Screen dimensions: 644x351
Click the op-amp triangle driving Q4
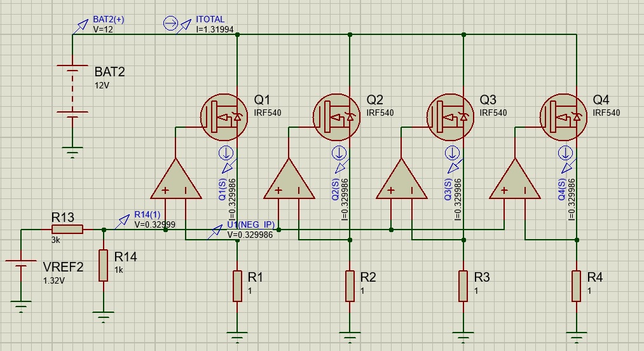tap(515, 179)
